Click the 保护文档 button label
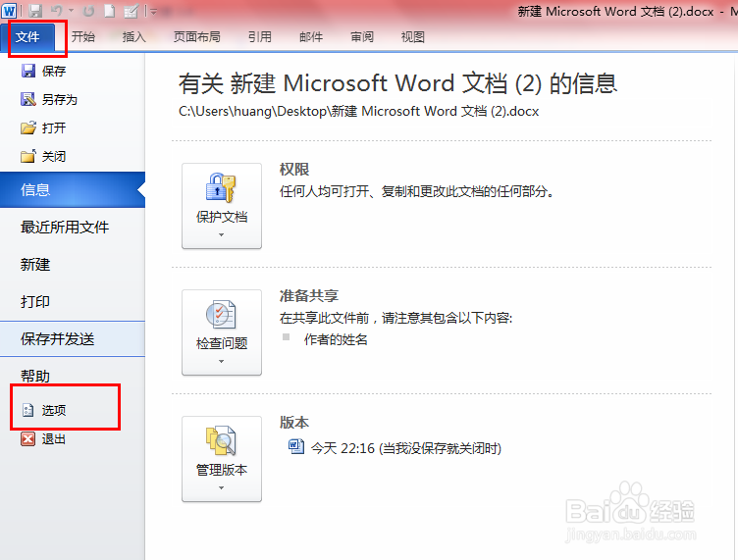This screenshot has width=738, height=560. click(x=222, y=217)
